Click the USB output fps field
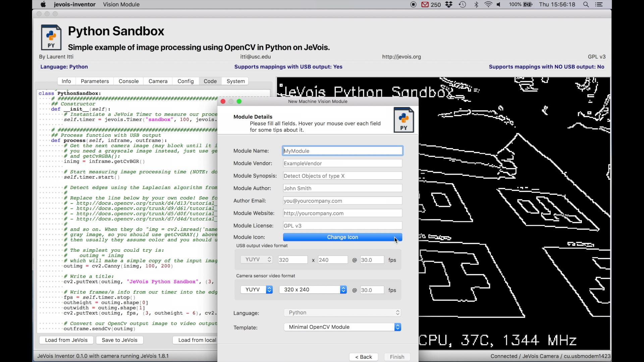This screenshot has width=644, height=362. (372, 260)
